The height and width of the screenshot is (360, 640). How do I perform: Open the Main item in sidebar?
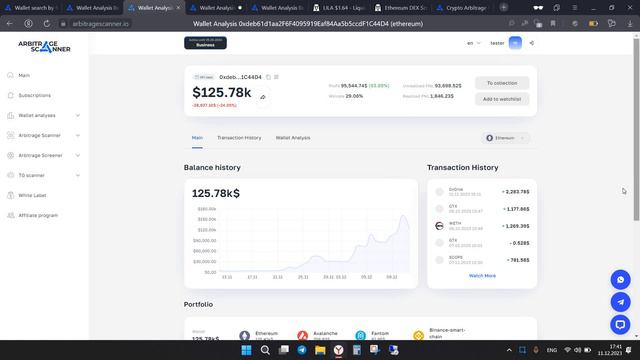click(24, 76)
